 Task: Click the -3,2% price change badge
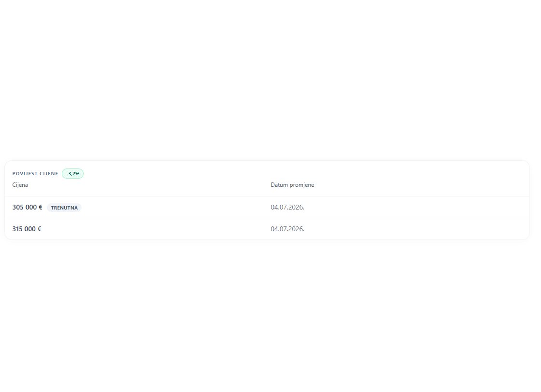pyautogui.click(x=73, y=174)
